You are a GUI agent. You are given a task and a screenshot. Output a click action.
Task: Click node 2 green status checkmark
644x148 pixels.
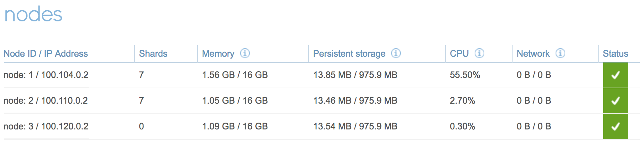pyautogui.click(x=615, y=101)
